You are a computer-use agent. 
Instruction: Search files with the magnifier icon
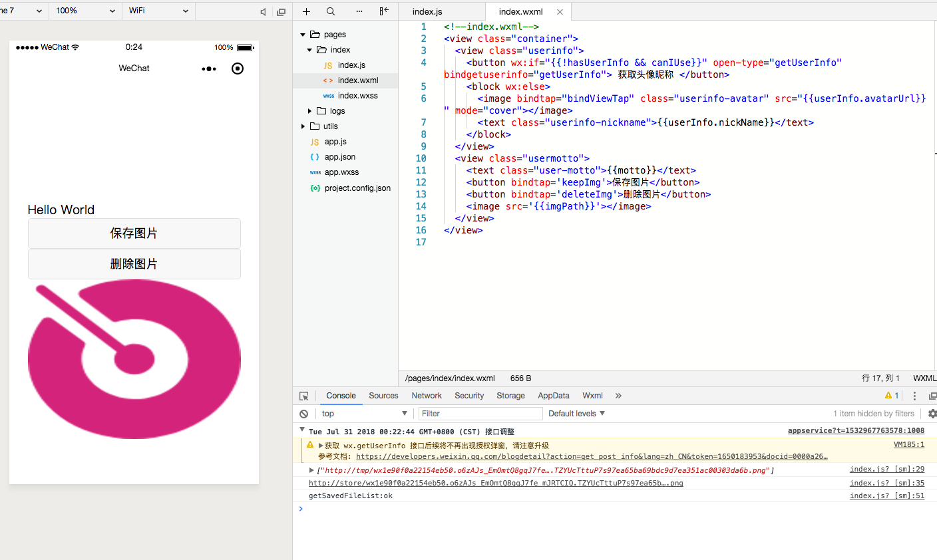tap(331, 11)
